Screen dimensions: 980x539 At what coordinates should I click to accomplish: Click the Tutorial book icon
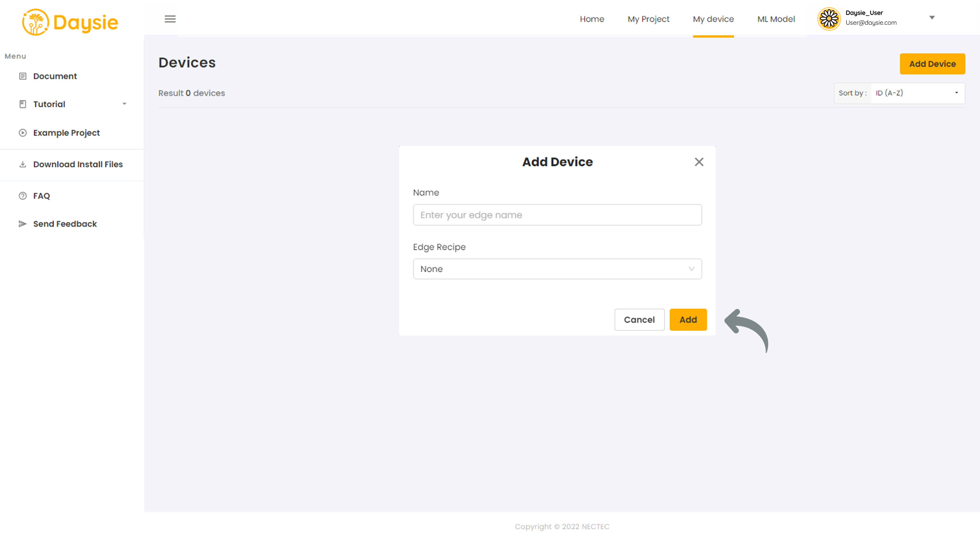[x=23, y=104]
